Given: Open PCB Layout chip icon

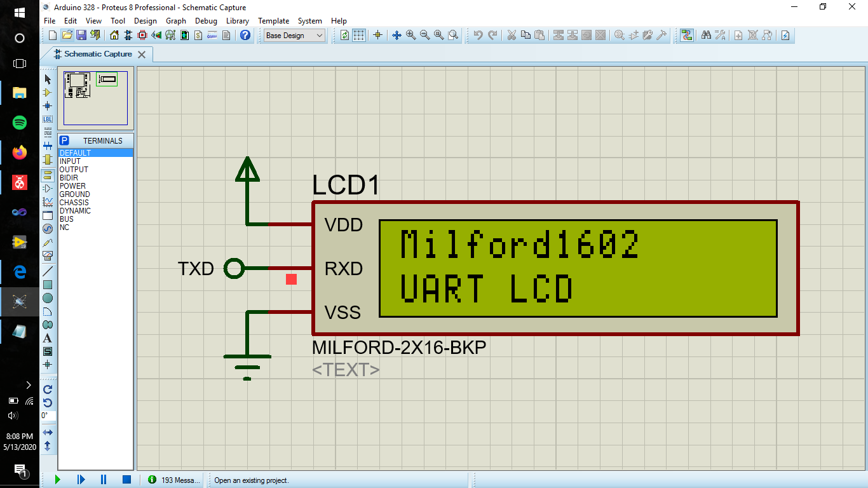Looking at the screenshot, I should tap(142, 36).
